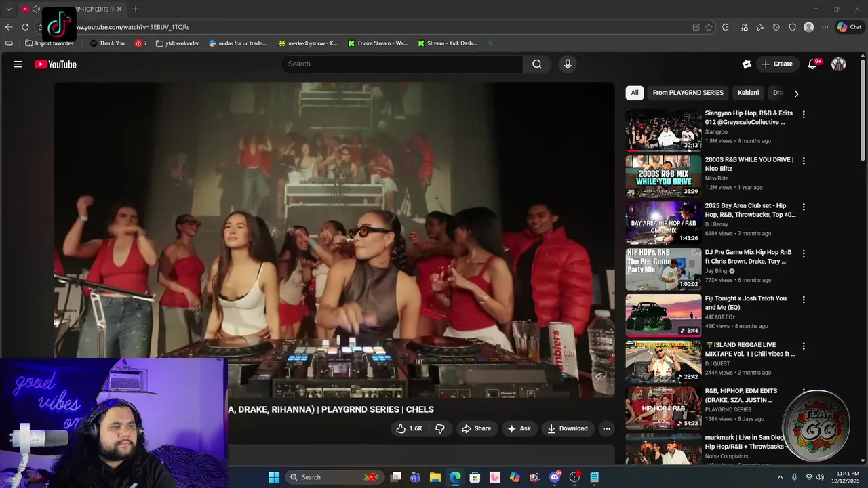Go to the YouTube home logo
Screen dimensions: 868x488
click(56, 64)
